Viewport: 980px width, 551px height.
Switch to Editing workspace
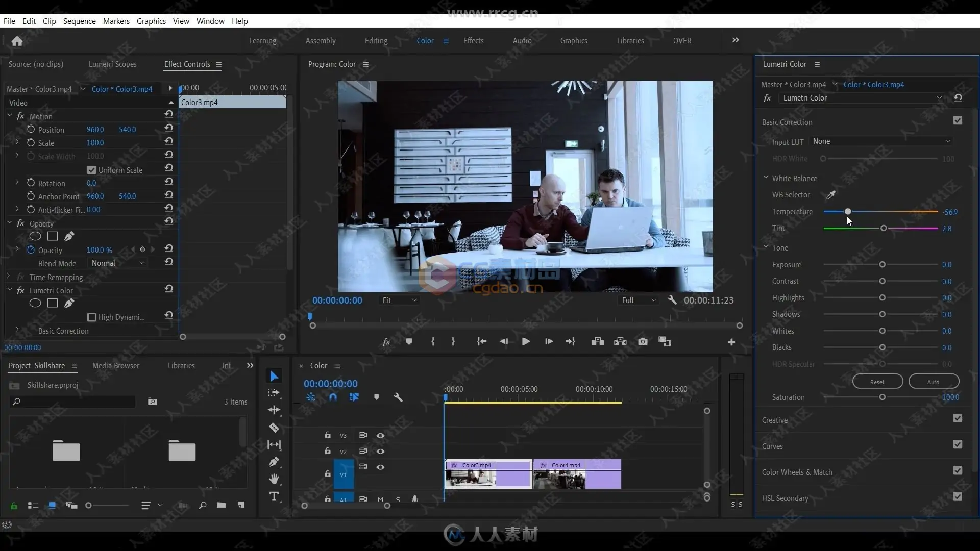(x=376, y=41)
